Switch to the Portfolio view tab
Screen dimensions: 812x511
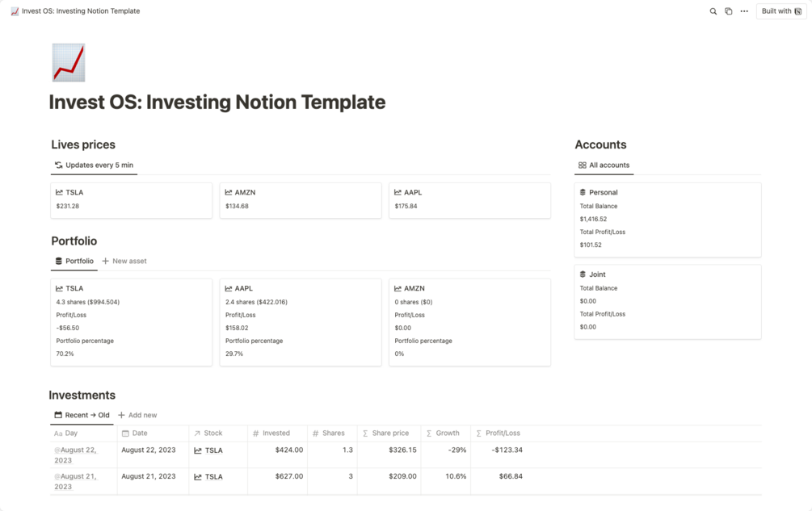point(74,262)
